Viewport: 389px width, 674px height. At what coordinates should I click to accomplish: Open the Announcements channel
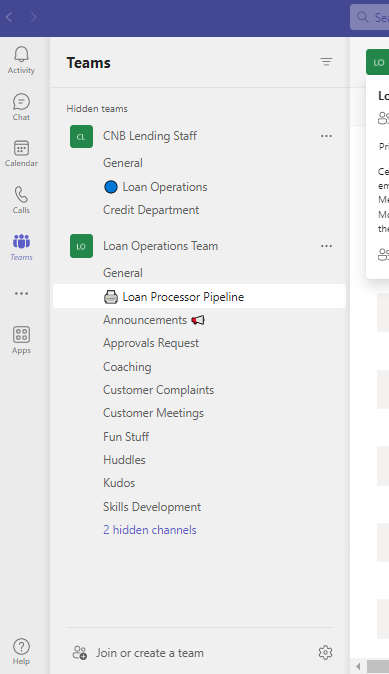(153, 320)
